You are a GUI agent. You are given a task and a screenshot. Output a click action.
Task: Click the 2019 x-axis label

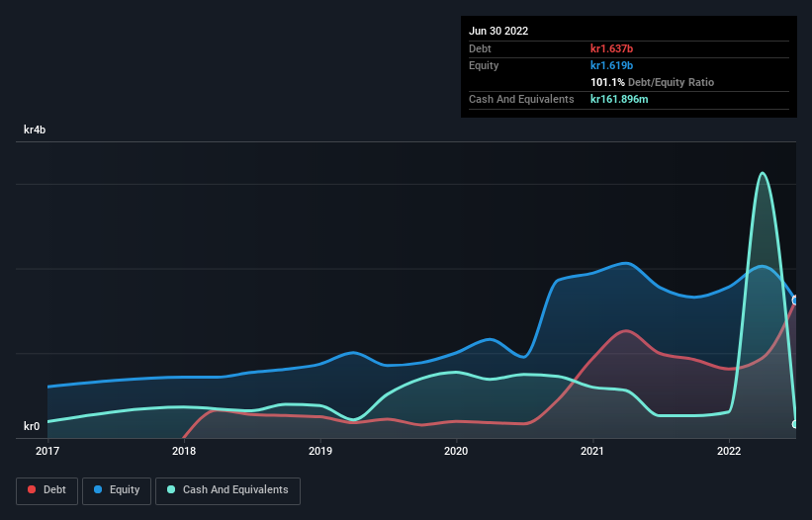tap(320, 451)
